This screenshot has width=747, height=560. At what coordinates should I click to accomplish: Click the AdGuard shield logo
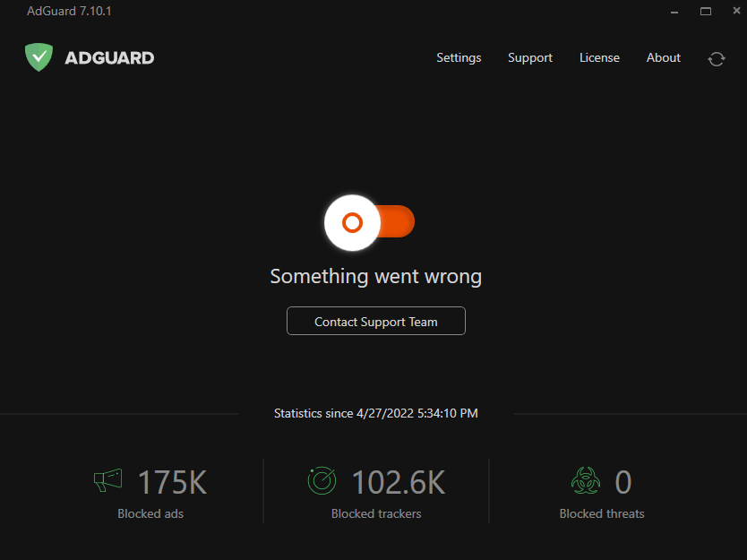point(39,56)
